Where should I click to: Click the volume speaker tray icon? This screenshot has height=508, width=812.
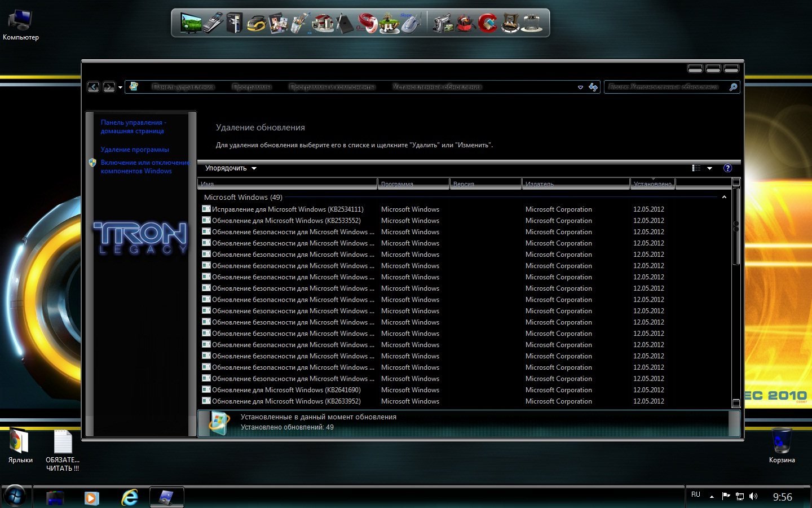(753, 497)
